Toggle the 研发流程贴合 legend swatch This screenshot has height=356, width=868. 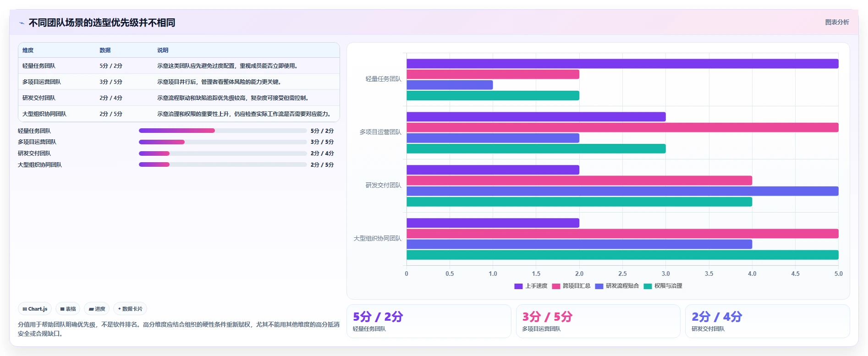pyautogui.click(x=599, y=286)
